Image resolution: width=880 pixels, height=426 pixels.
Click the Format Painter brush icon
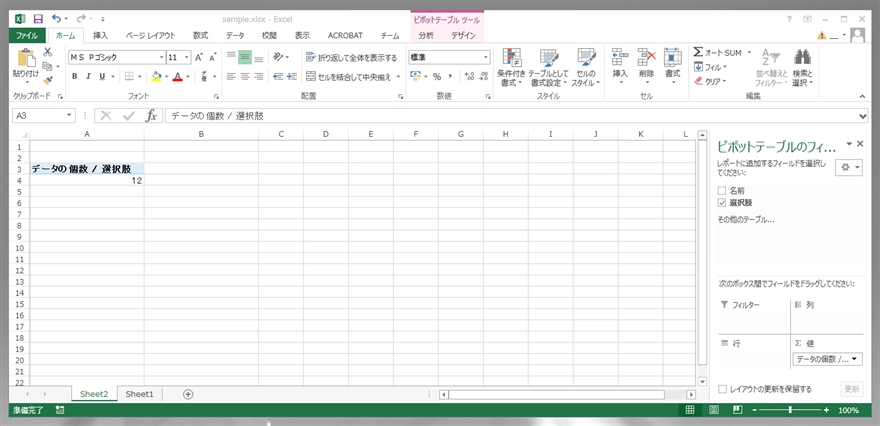(x=47, y=80)
